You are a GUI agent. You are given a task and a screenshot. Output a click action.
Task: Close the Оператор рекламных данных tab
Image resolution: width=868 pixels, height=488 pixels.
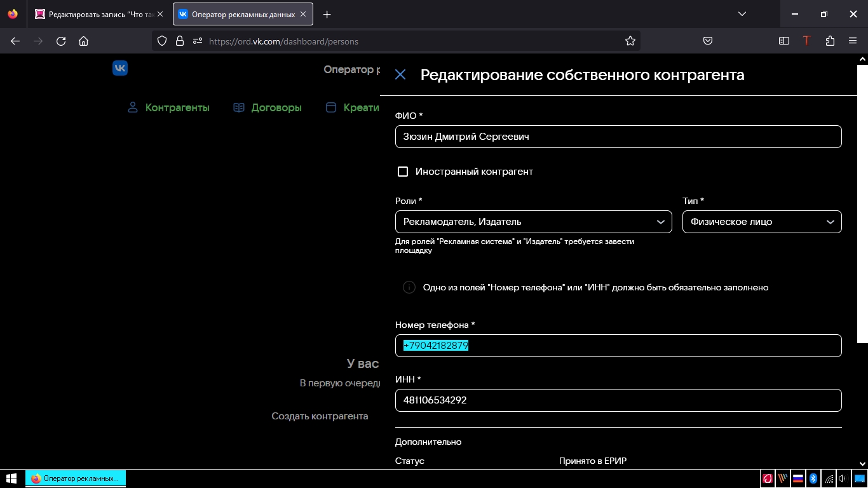click(304, 14)
